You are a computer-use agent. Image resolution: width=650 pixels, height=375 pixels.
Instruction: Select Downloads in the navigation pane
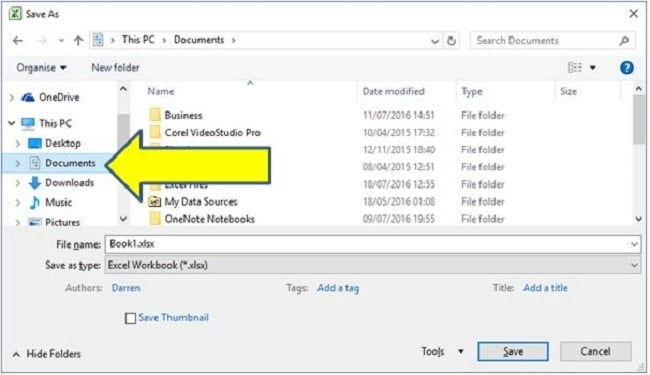(69, 183)
